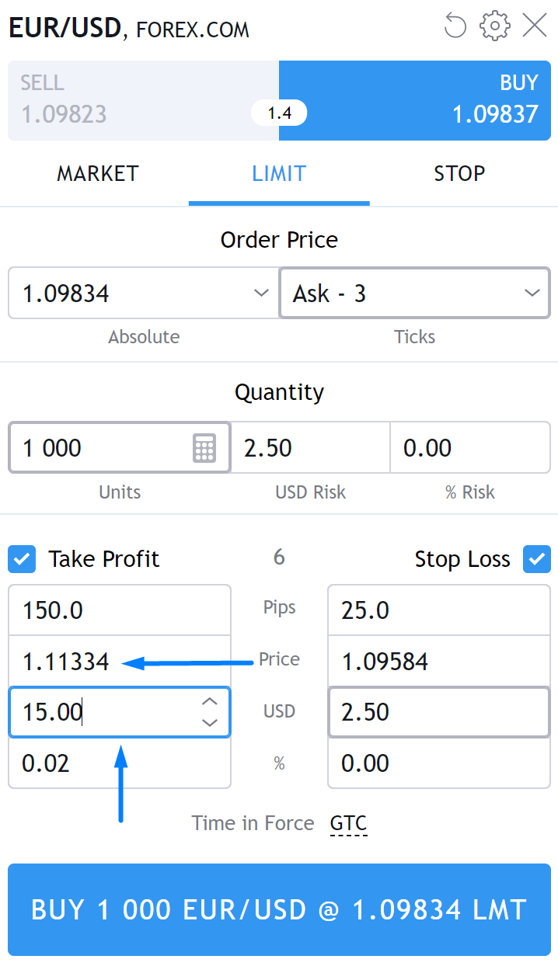Screen dimensions: 558x980
Task: Expand the Absolute order price dropdown
Action: point(261,294)
